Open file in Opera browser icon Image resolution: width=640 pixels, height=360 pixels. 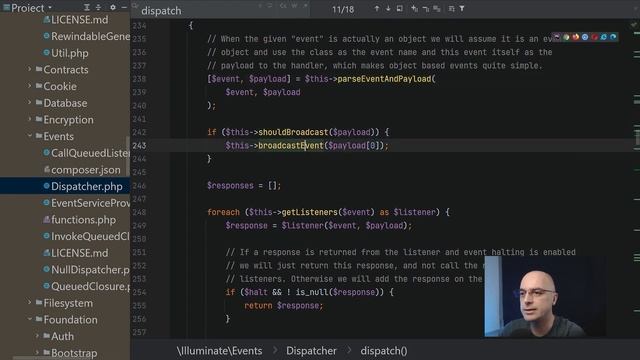pos(594,37)
